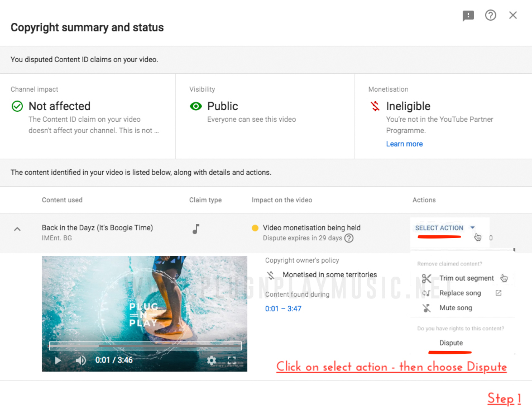This screenshot has height=413, width=532.
Task: Open video player settings gear
Action: (x=212, y=360)
